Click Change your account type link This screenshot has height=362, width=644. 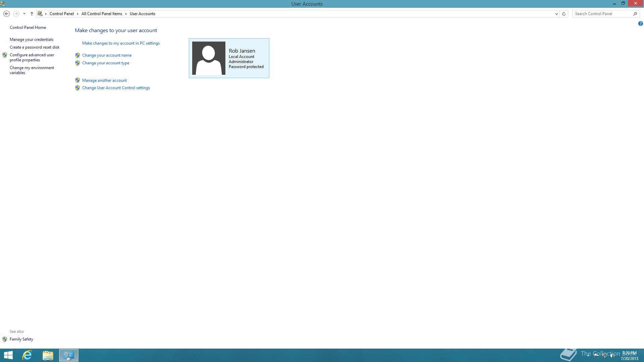[106, 63]
